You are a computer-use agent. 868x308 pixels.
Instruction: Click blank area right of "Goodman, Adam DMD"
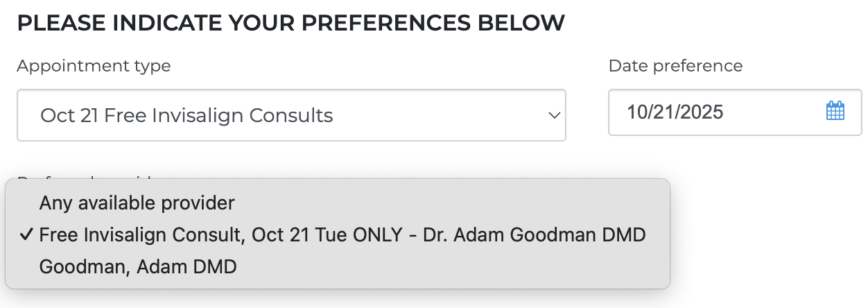click(451, 266)
